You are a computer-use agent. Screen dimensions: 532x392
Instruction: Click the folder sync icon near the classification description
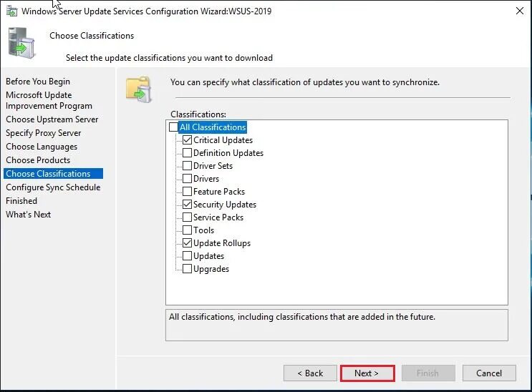click(x=139, y=89)
